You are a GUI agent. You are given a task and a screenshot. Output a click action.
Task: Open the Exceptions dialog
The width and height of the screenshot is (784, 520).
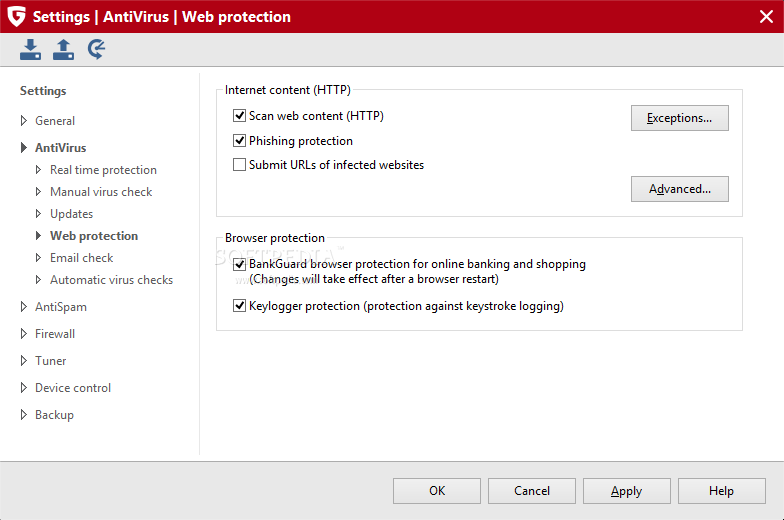(680, 118)
